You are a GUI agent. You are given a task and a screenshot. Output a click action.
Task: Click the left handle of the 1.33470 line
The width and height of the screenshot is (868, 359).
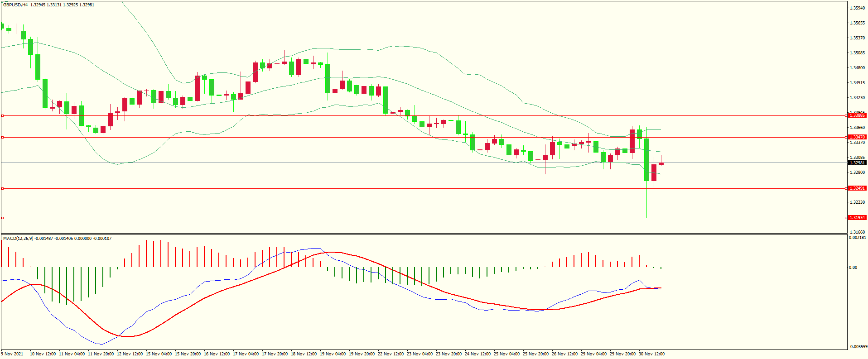[2, 137]
